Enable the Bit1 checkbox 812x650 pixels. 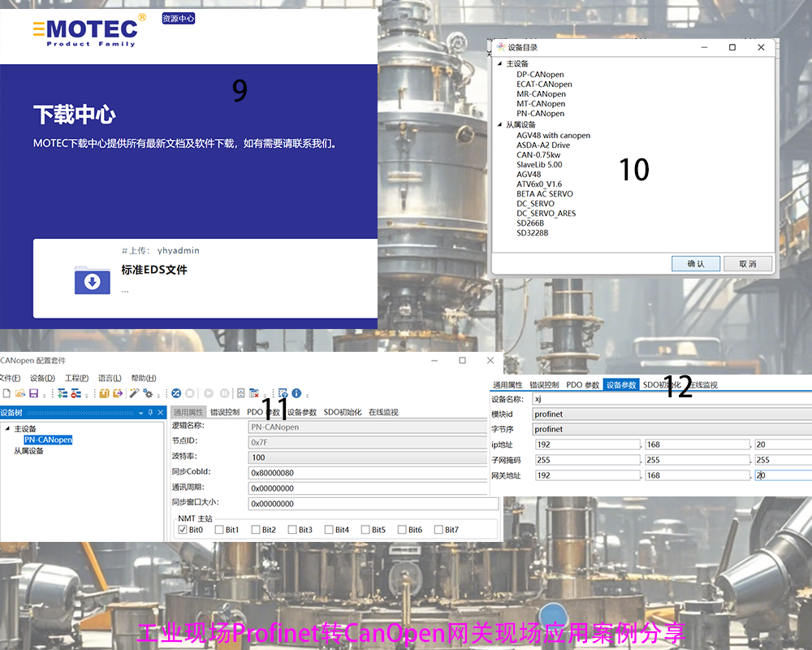pyautogui.click(x=219, y=530)
